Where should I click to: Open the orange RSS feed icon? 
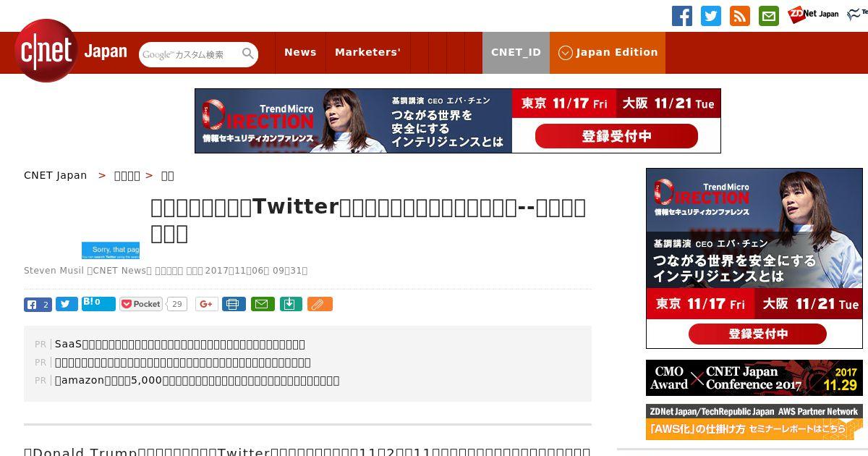[740, 16]
